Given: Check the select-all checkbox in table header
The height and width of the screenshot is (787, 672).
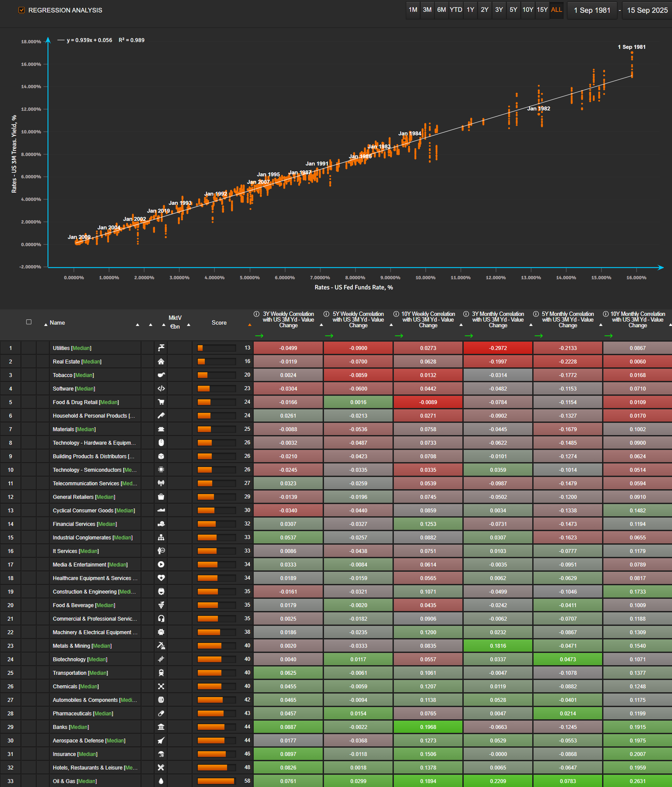Looking at the screenshot, I should point(29,322).
